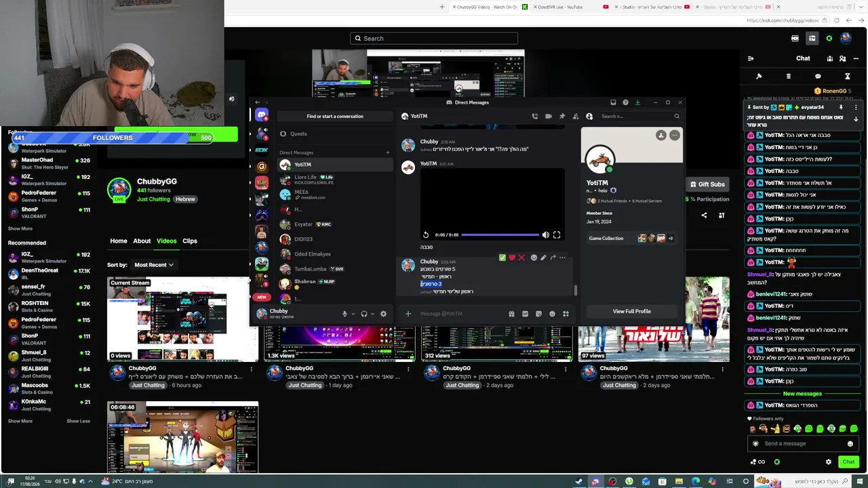
Task: React with the red heart emoji
Action: click(512, 258)
